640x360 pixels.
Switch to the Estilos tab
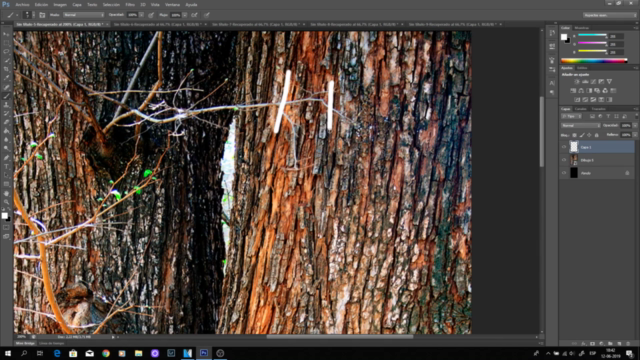click(582, 68)
